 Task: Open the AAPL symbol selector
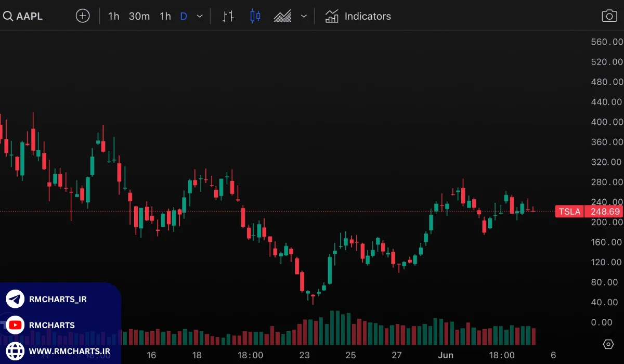(29, 16)
